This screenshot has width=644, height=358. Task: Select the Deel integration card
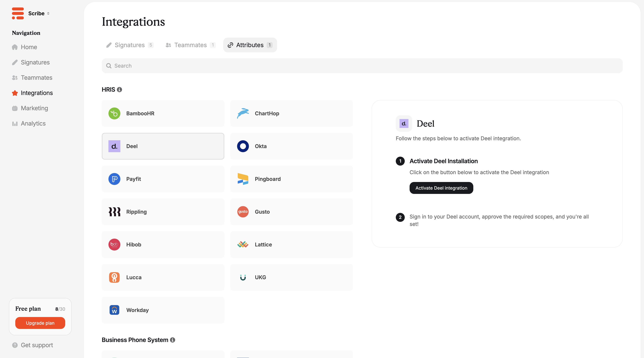(163, 146)
